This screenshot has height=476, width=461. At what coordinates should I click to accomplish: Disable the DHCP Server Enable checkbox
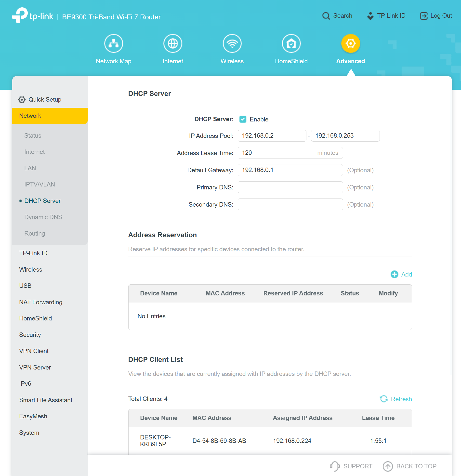(x=243, y=119)
